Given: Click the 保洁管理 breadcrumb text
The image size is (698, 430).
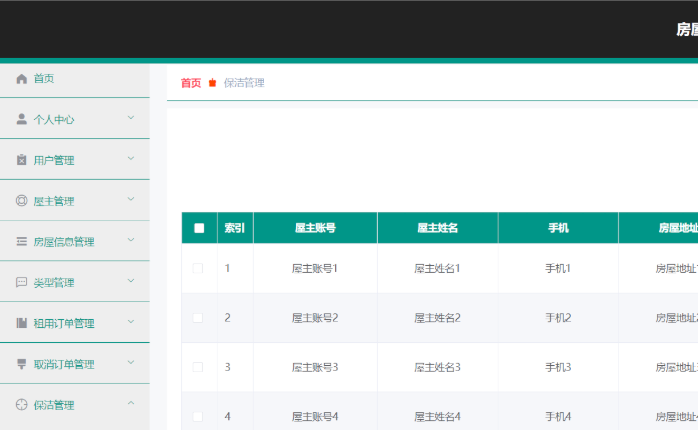Looking at the screenshot, I should tap(244, 83).
